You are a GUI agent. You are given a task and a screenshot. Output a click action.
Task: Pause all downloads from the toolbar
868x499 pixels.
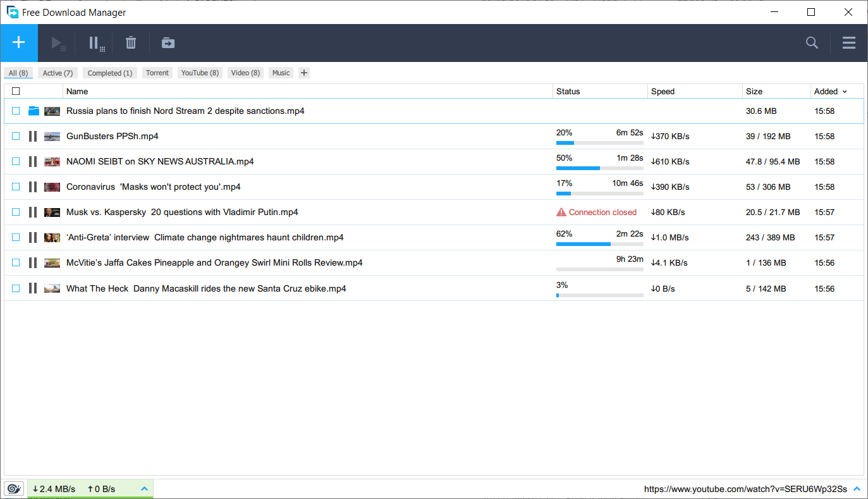(x=96, y=43)
